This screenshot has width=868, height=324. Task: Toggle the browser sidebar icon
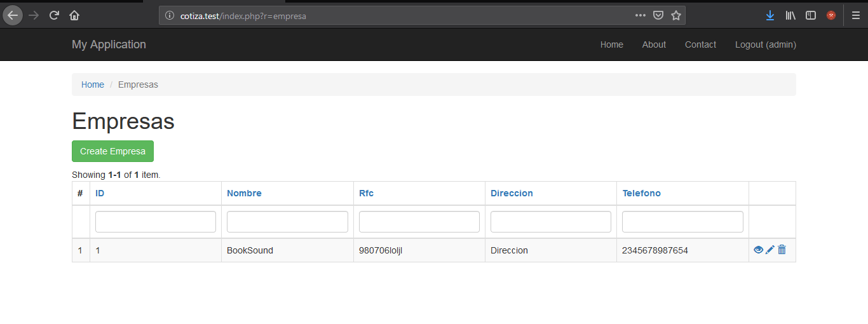(811, 15)
